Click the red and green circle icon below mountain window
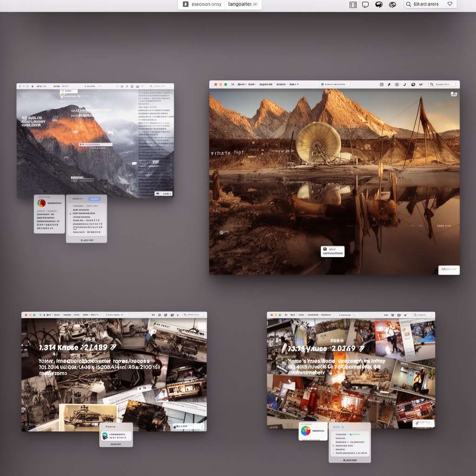Viewport: 476px width, 476px height. tap(41, 203)
